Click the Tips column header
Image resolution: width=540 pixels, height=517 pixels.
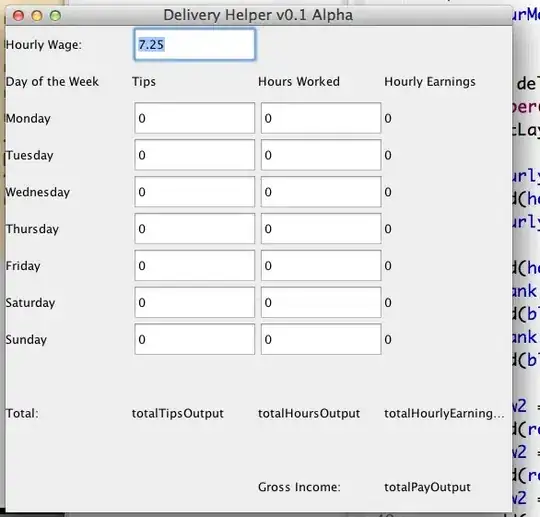point(144,82)
